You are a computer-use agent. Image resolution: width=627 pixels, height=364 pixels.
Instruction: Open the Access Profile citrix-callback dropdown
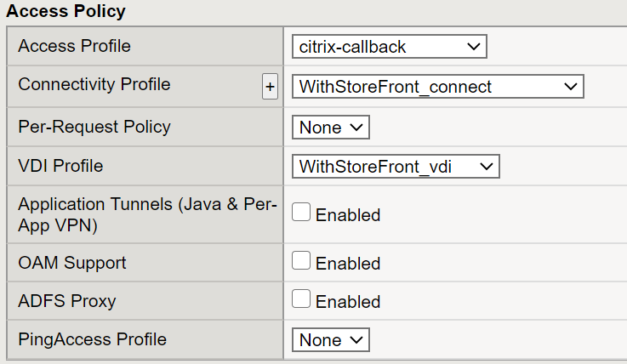[x=388, y=47]
